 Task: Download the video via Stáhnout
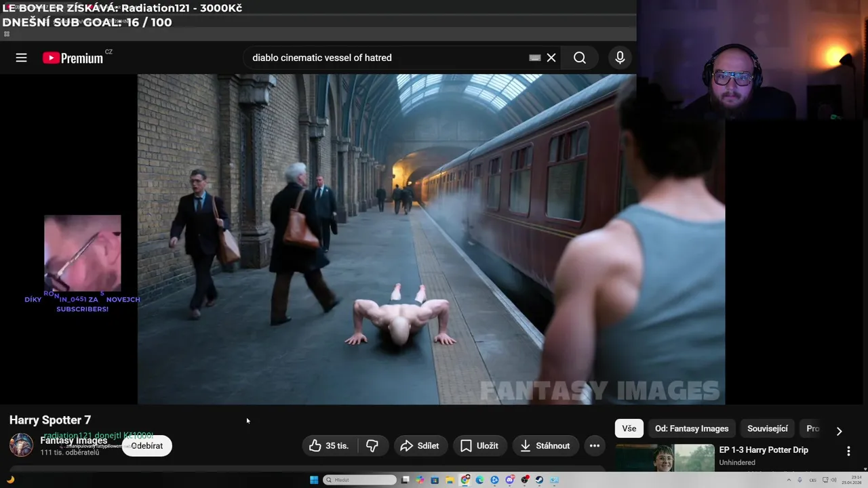coord(545,445)
